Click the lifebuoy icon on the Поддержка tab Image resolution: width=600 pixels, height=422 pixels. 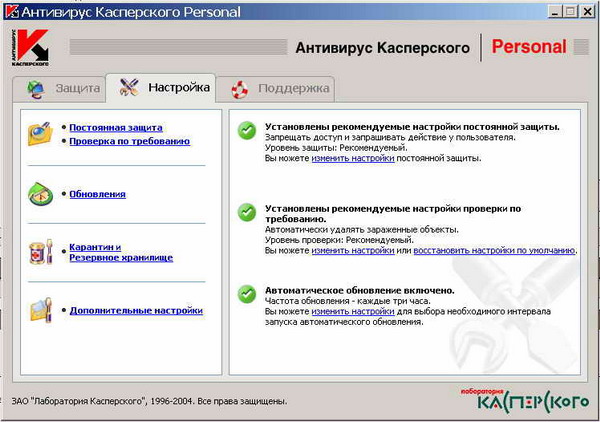click(x=240, y=90)
